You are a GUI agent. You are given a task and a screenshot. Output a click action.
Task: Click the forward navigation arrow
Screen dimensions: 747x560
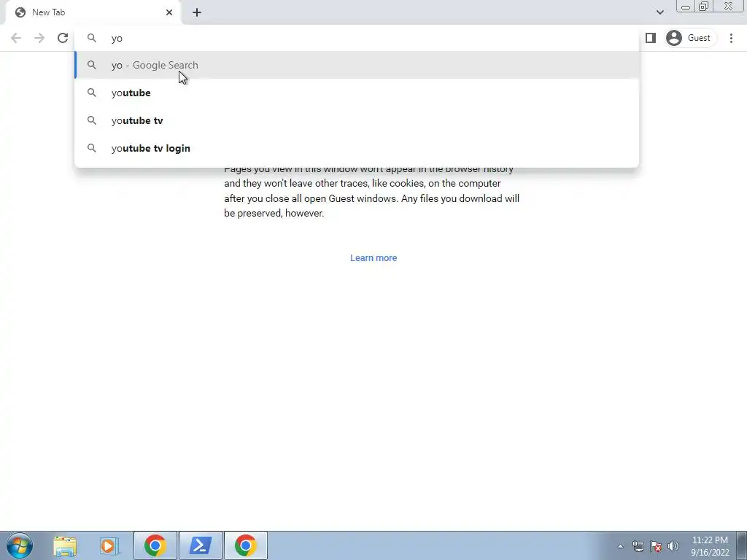[x=39, y=38]
